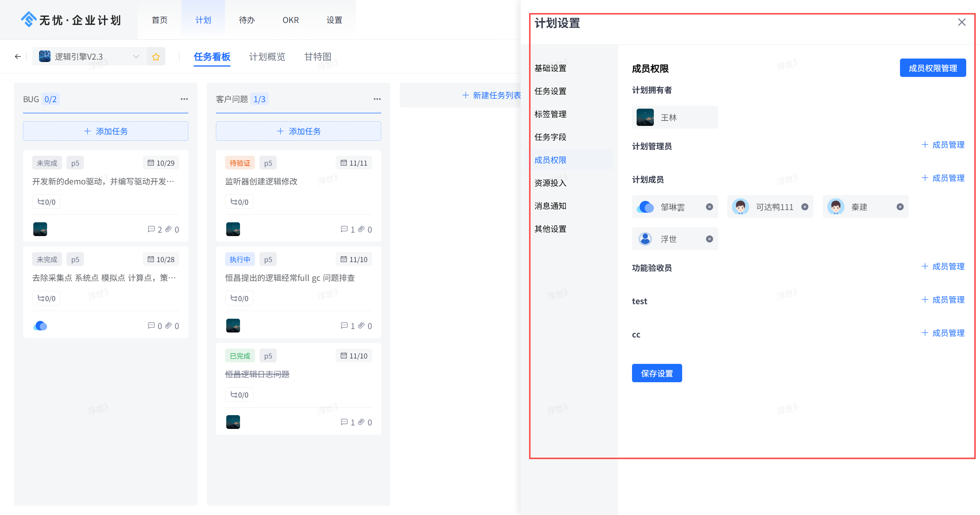Open 消息通知 settings section
Image resolution: width=980 pixels, height=515 pixels.
pyautogui.click(x=550, y=206)
